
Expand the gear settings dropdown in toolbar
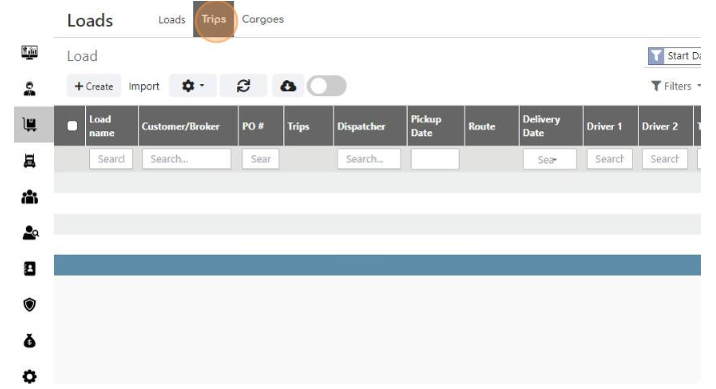193,86
